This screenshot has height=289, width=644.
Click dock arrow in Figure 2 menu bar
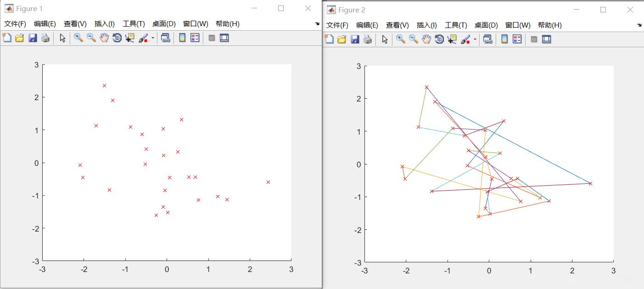[x=639, y=25]
